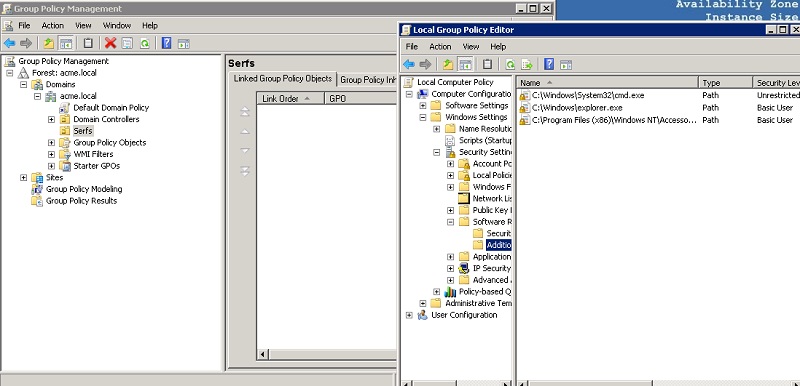Switch to the Group Policy Inheritance tab
The image size is (800, 386).
(x=367, y=80)
